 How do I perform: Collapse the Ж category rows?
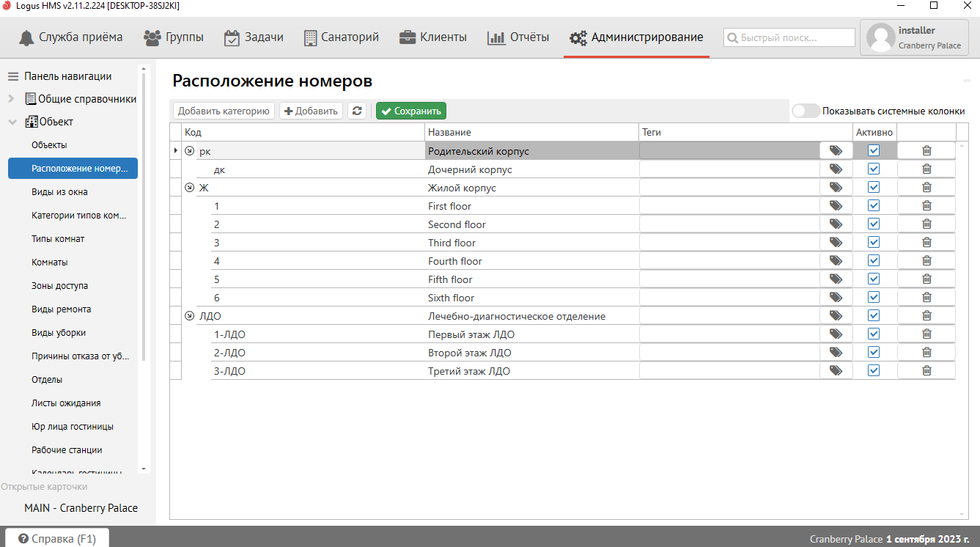190,188
